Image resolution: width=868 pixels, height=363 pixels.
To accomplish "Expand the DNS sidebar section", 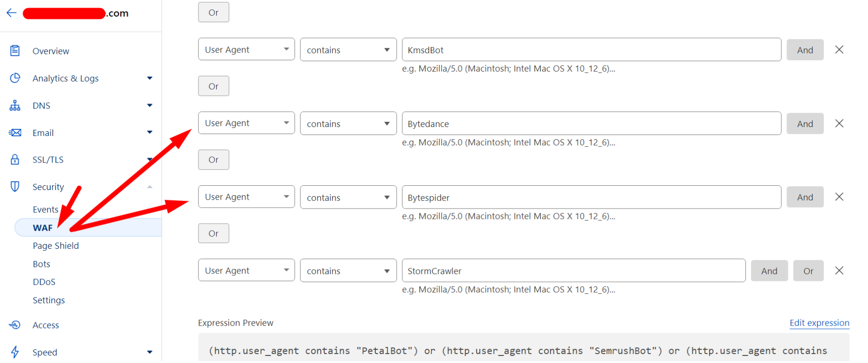I will (x=150, y=105).
